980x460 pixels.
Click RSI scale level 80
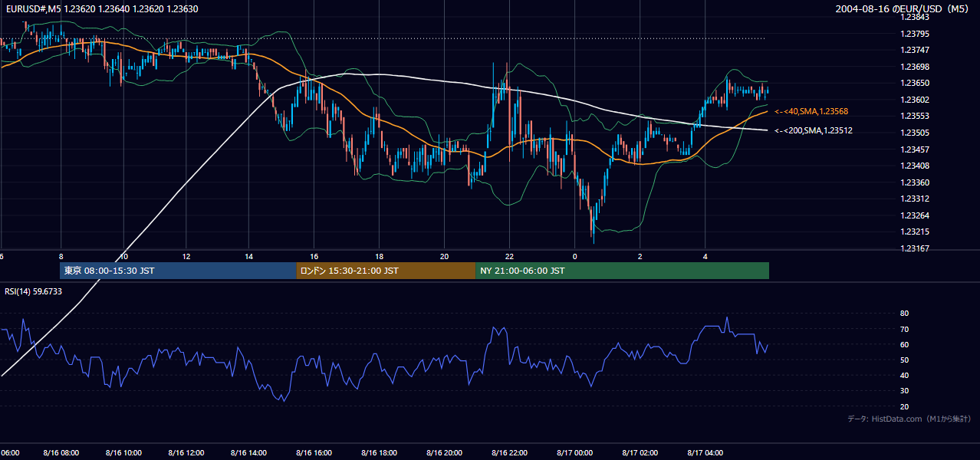coord(904,314)
